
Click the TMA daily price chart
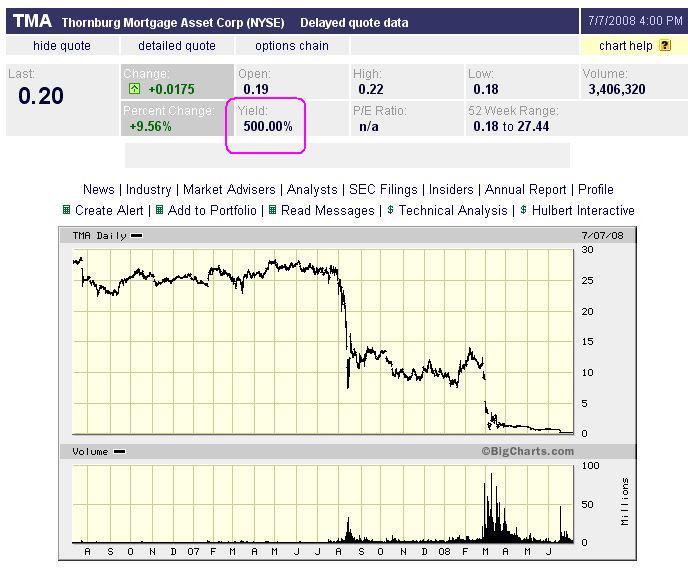click(x=323, y=342)
